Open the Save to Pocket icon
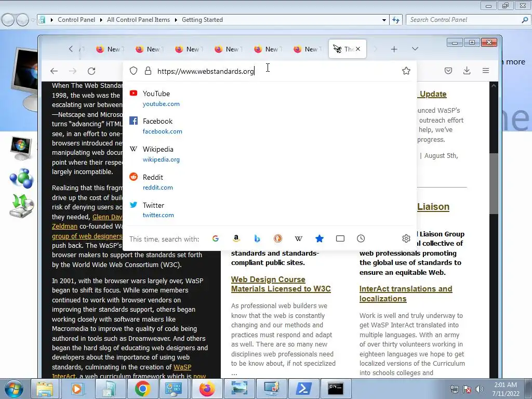 coord(448,71)
